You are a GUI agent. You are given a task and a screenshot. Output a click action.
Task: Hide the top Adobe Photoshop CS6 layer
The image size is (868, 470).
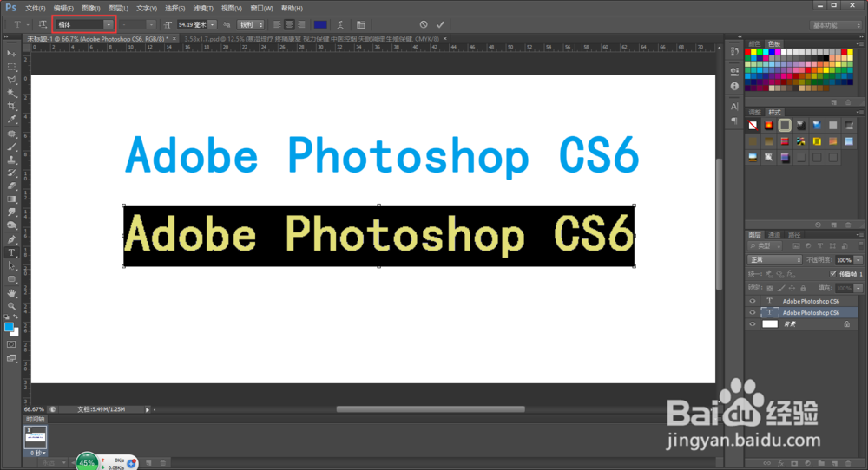(x=752, y=302)
